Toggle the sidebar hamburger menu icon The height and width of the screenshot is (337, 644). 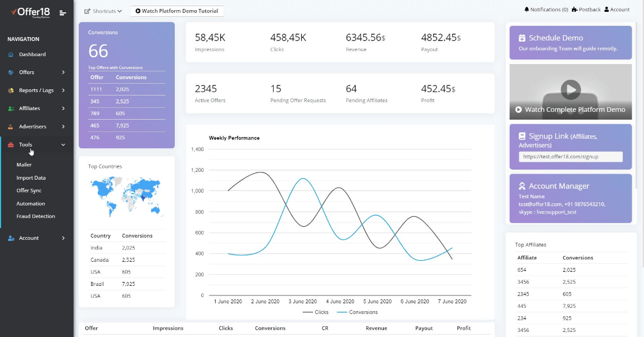[x=62, y=12]
